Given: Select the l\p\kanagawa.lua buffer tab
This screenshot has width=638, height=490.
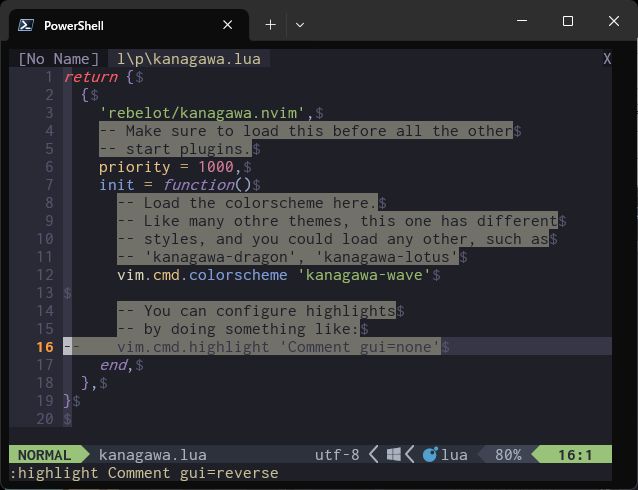Looking at the screenshot, I should click(x=188, y=59).
